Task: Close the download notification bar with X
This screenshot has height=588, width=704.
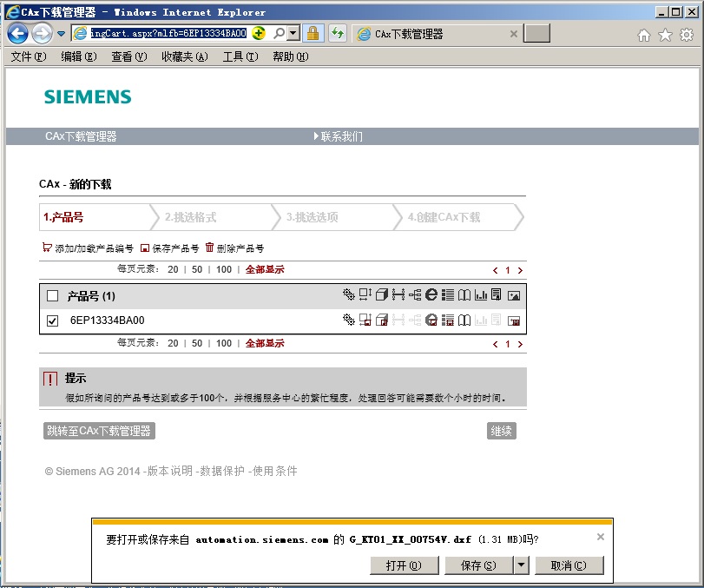Action: point(601,537)
